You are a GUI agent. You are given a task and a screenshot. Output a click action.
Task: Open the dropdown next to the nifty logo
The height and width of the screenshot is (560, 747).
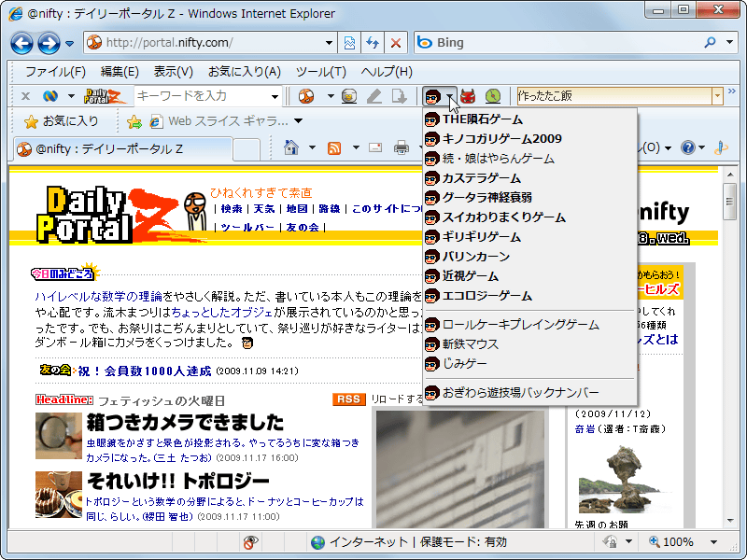(71, 96)
